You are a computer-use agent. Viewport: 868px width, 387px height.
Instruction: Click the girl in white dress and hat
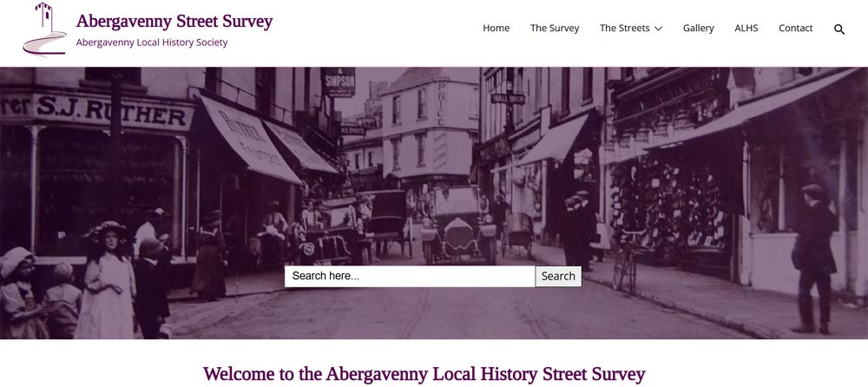[x=106, y=279]
